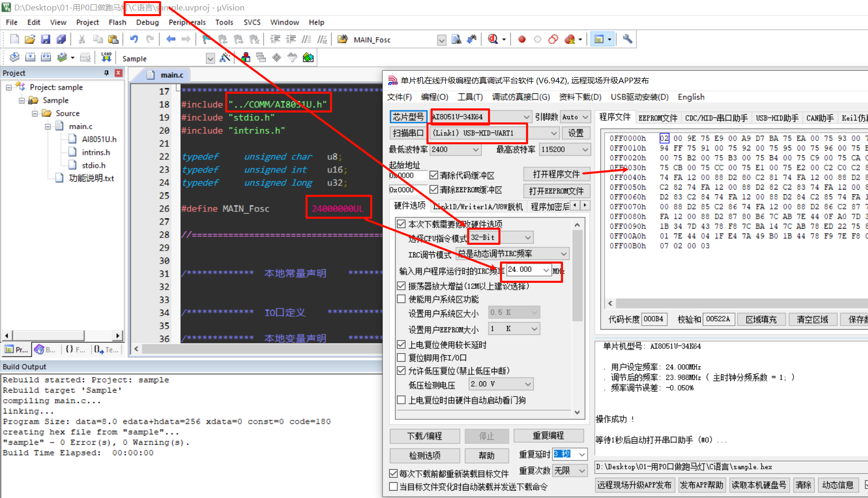
Task: Click the Unindent selected lines icon
Action: (x=290, y=39)
